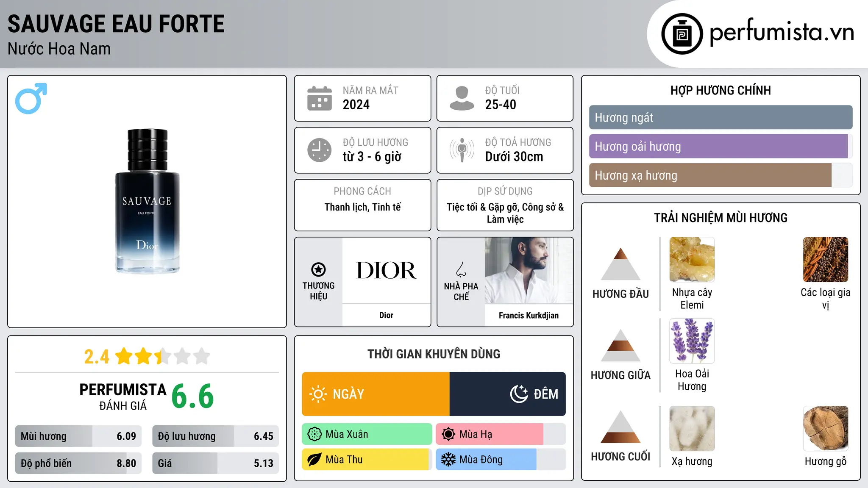Click the Độ lưu hương 6.45 score bar
The width and height of the screenshot is (868, 488).
pos(215,436)
